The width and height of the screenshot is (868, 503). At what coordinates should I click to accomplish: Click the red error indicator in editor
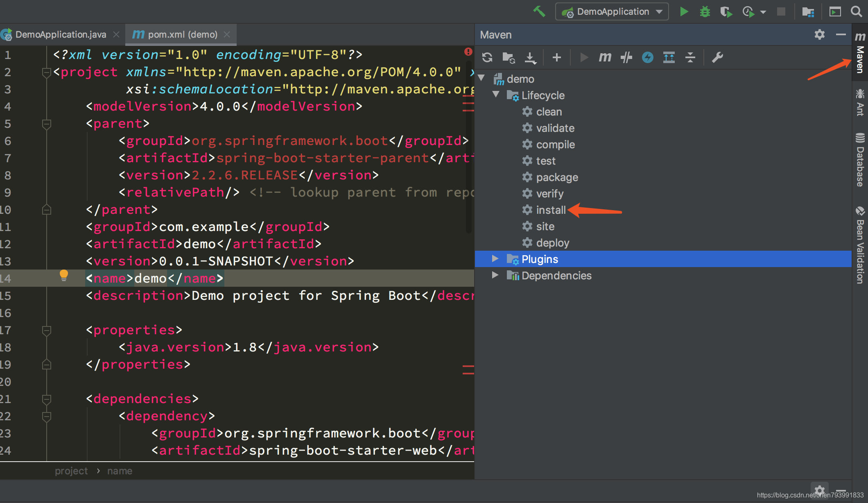pyautogui.click(x=468, y=52)
